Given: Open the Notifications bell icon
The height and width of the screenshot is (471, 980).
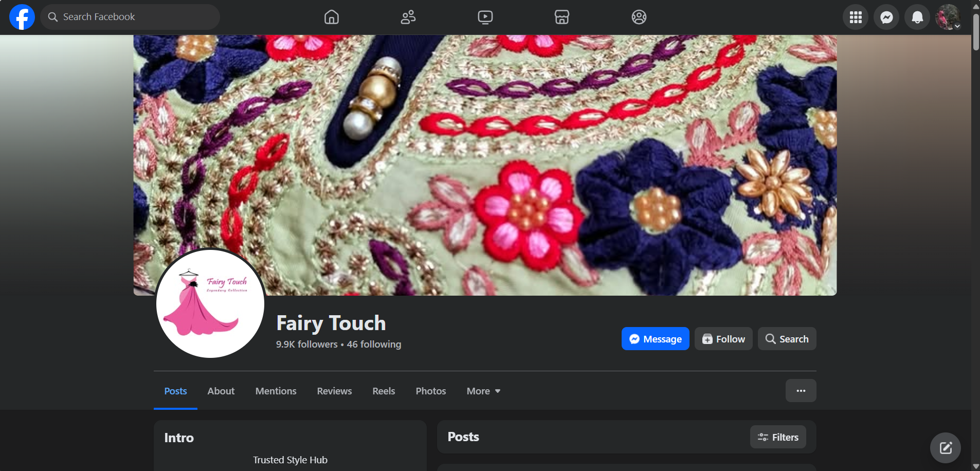Looking at the screenshot, I should [x=917, y=16].
